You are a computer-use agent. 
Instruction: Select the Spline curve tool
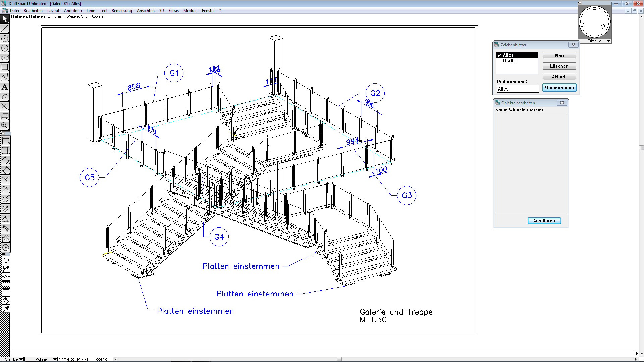(x=5, y=77)
